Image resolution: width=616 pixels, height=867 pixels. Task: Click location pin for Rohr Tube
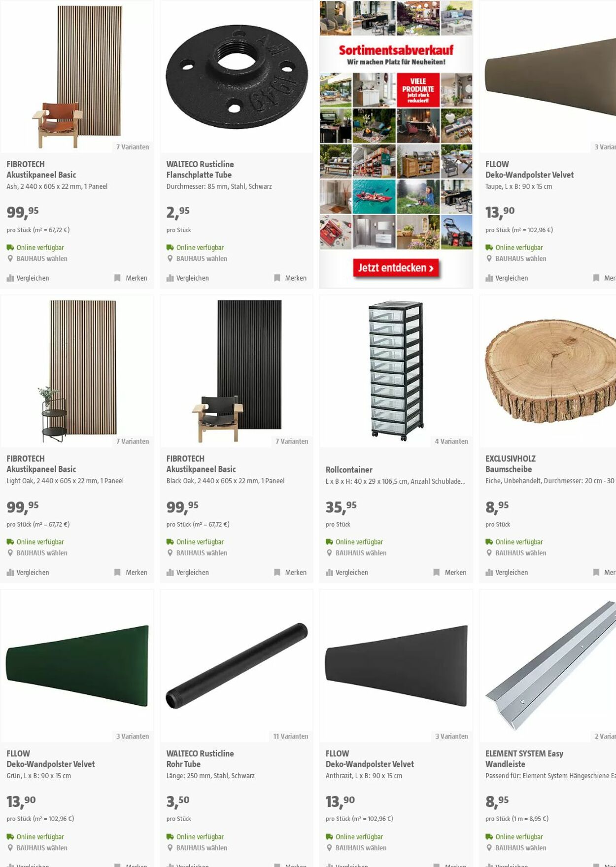click(170, 848)
